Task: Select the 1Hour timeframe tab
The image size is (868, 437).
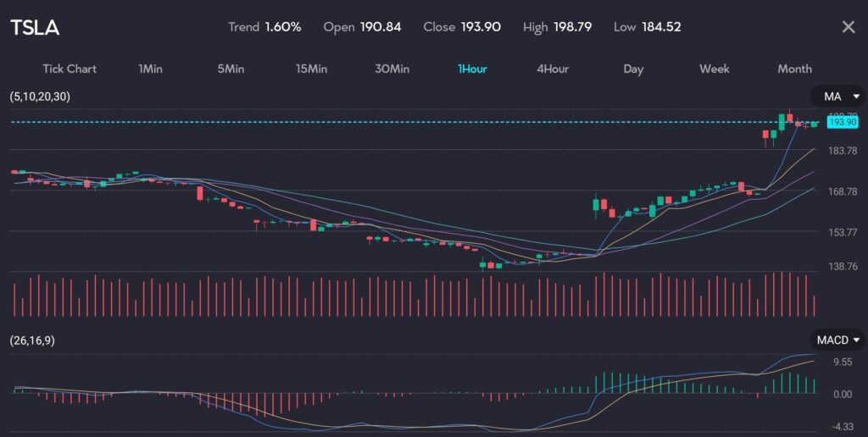Action: (x=472, y=69)
